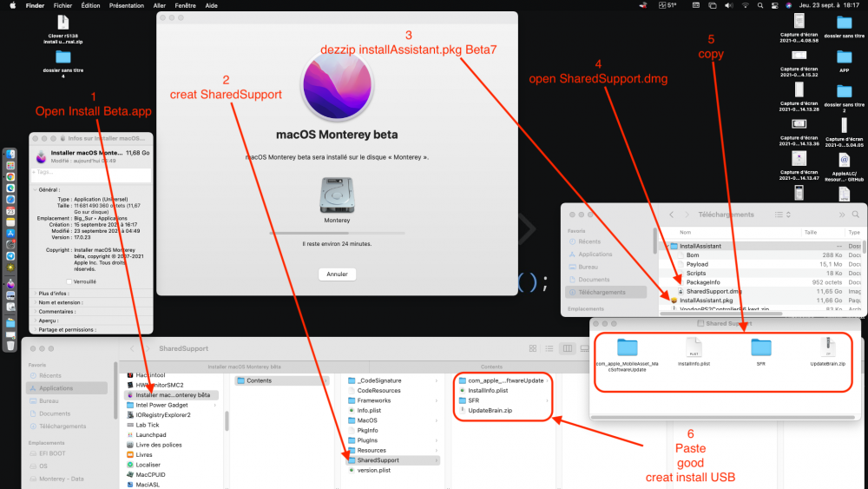Open Finder from the Dock

10,154
